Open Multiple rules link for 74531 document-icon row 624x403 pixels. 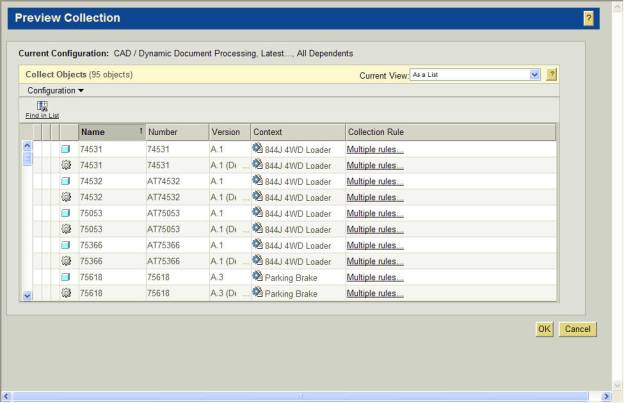pos(375,150)
